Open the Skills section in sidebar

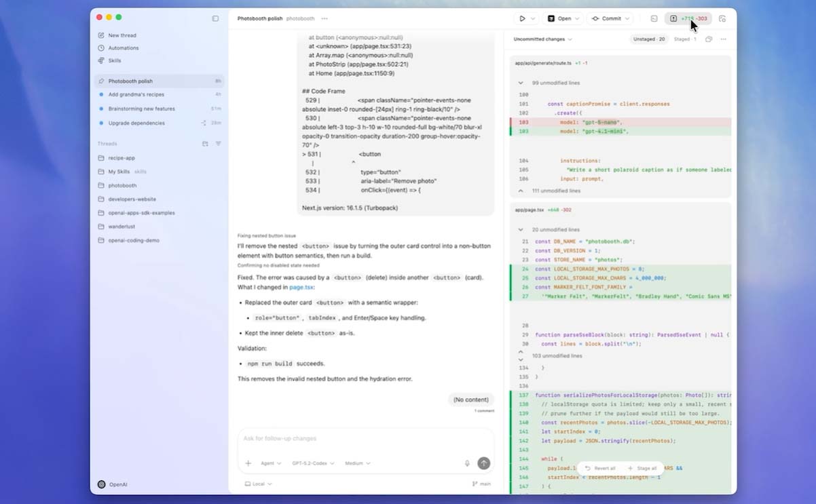click(114, 60)
